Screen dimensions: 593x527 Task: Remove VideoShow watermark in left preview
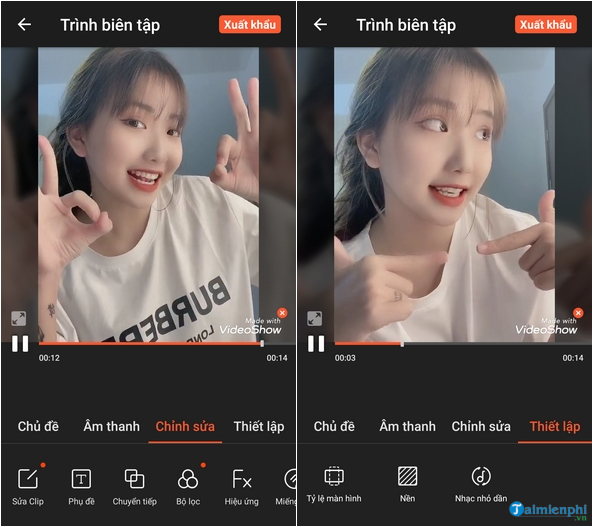(x=282, y=313)
